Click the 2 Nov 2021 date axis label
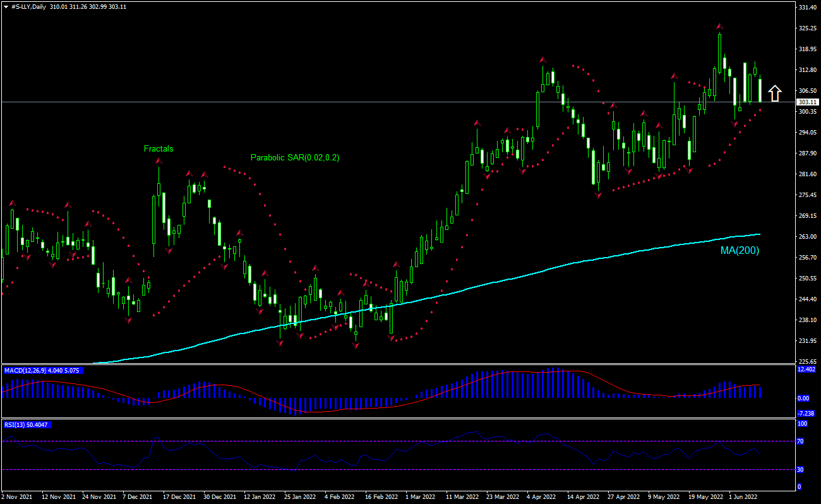This screenshot has height=504, width=821. point(18,497)
